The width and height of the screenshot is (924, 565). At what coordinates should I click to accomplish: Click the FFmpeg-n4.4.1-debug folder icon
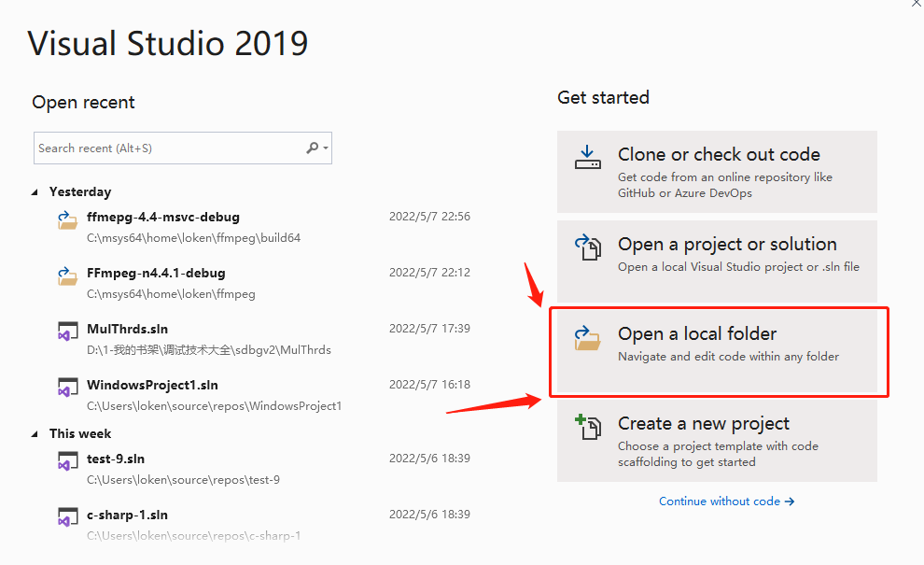tap(67, 276)
